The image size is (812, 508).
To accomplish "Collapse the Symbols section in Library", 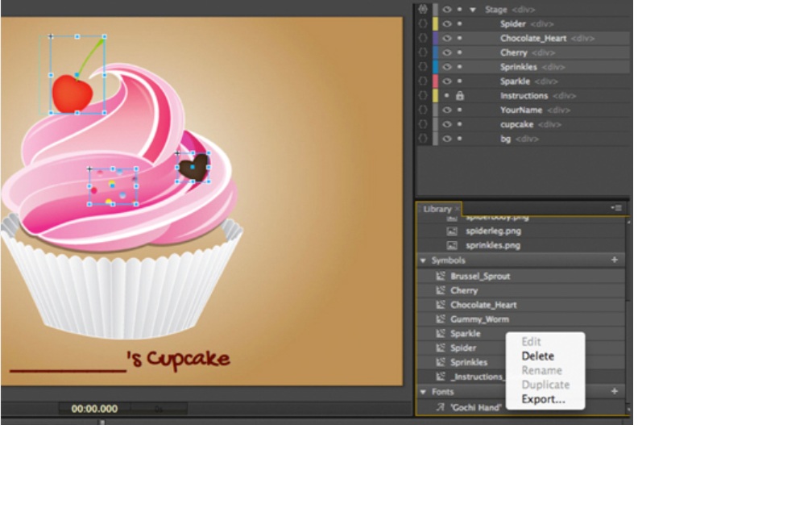I will (x=423, y=260).
